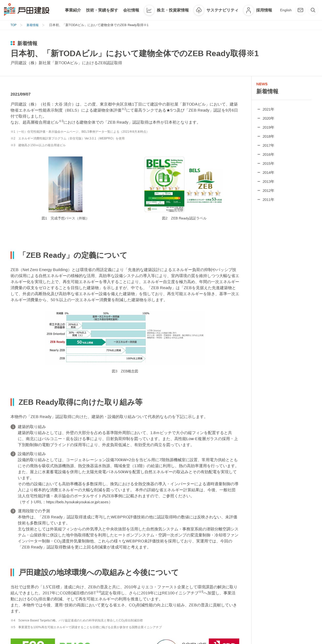Click the red CDP logo banner
This screenshot has width=322, height=644.
[x=224, y=641]
